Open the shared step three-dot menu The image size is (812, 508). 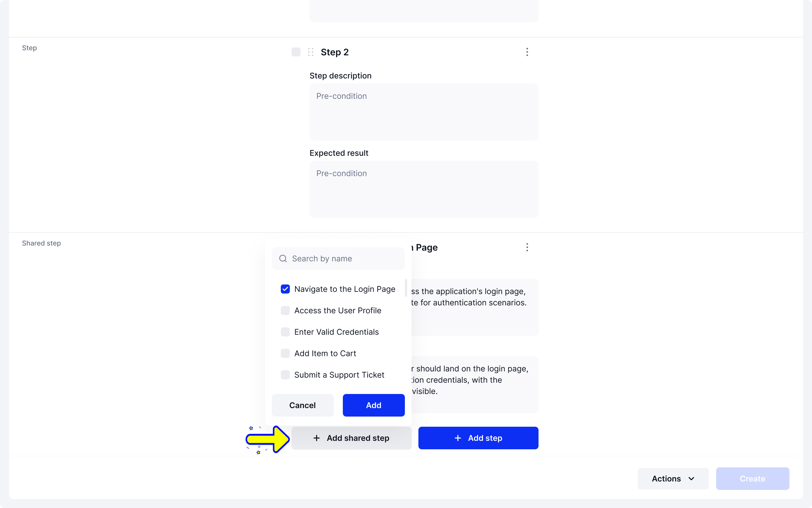click(x=527, y=248)
